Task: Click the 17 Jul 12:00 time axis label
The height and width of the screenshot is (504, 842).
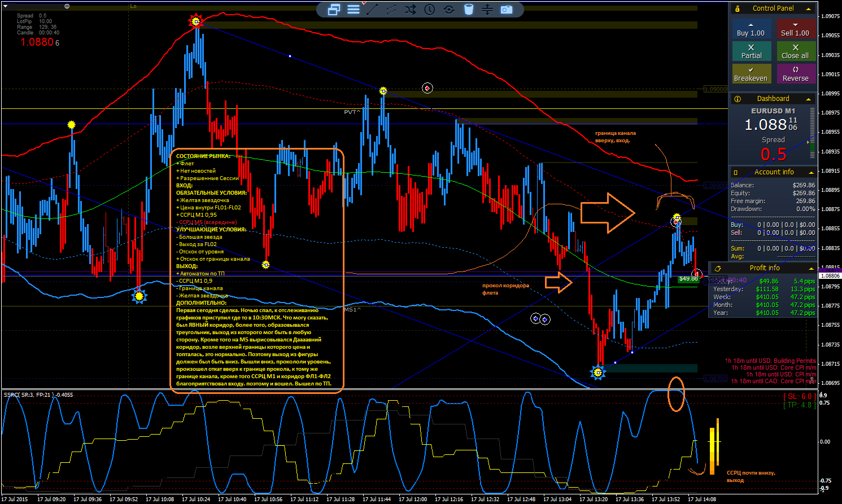Action: coord(413,499)
